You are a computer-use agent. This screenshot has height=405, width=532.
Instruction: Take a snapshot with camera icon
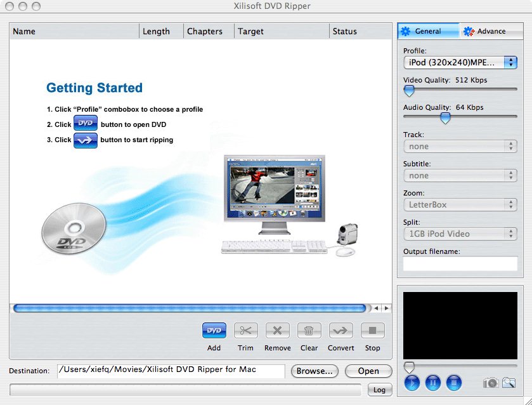coord(490,383)
